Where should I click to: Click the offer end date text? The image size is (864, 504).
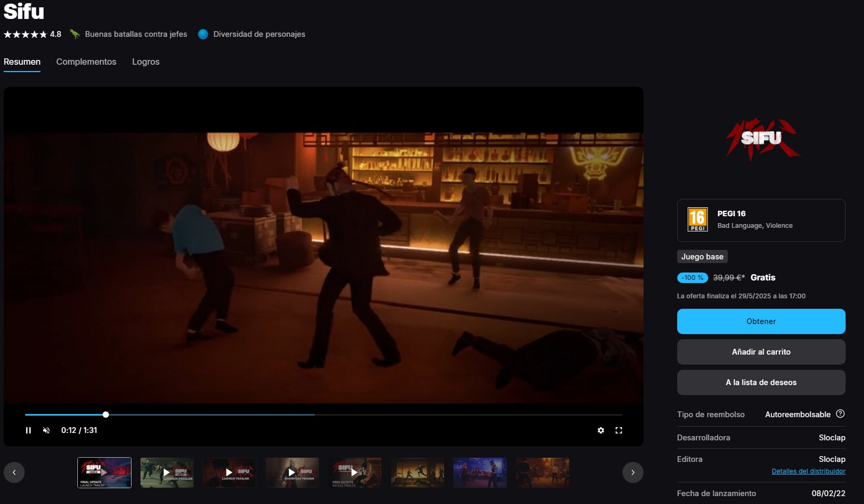(741, 296)
